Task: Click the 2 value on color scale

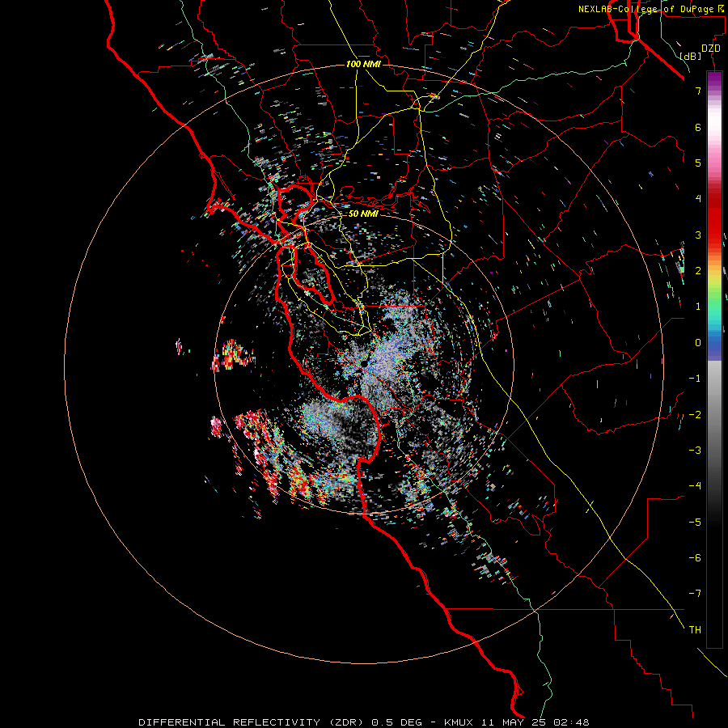Action: [698, 271]
